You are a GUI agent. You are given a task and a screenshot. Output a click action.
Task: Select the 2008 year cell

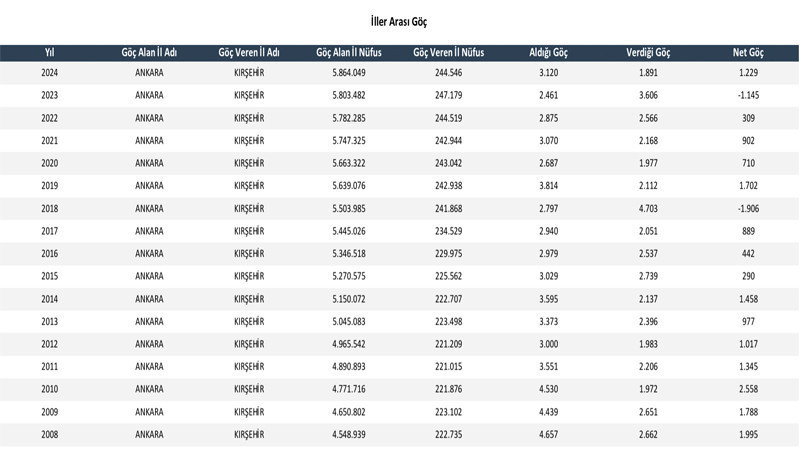tap(49, 435)
